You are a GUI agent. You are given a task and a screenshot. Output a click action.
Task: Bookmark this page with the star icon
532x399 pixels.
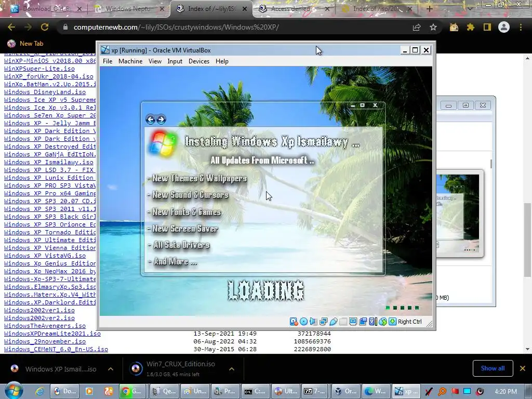(433, 27)
